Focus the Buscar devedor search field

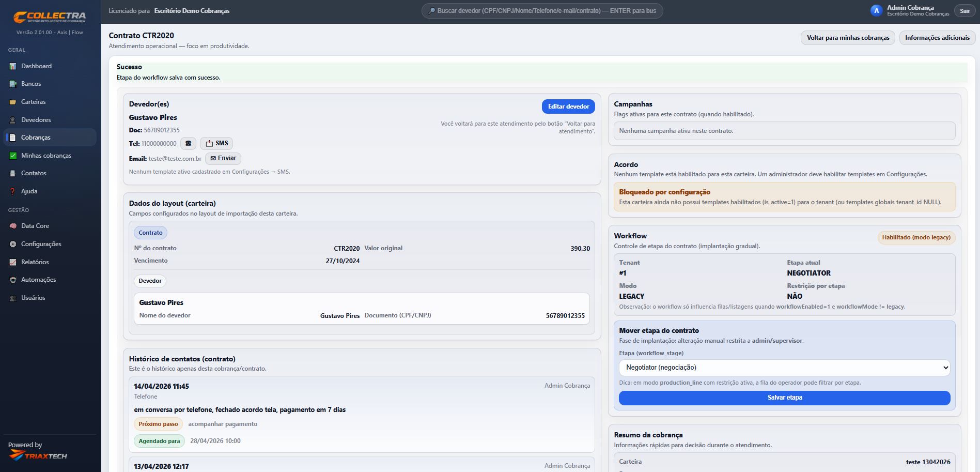pyautogui.click(x=542, y=11)
